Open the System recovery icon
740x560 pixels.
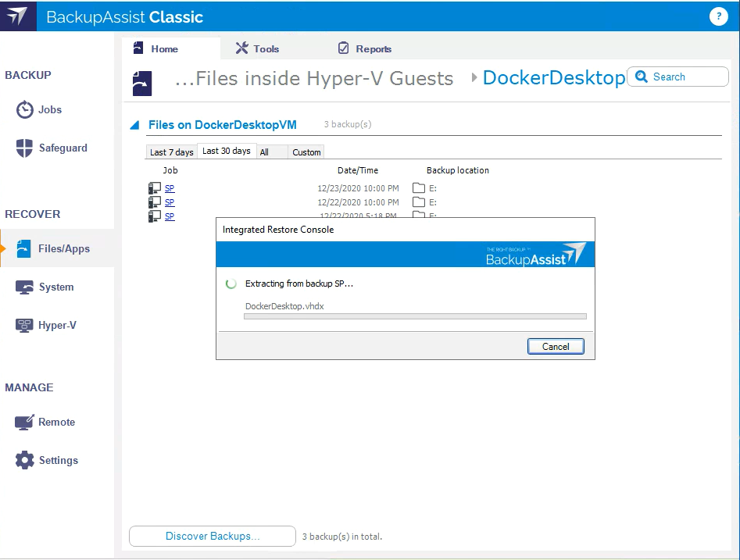[x=25, y=287]
